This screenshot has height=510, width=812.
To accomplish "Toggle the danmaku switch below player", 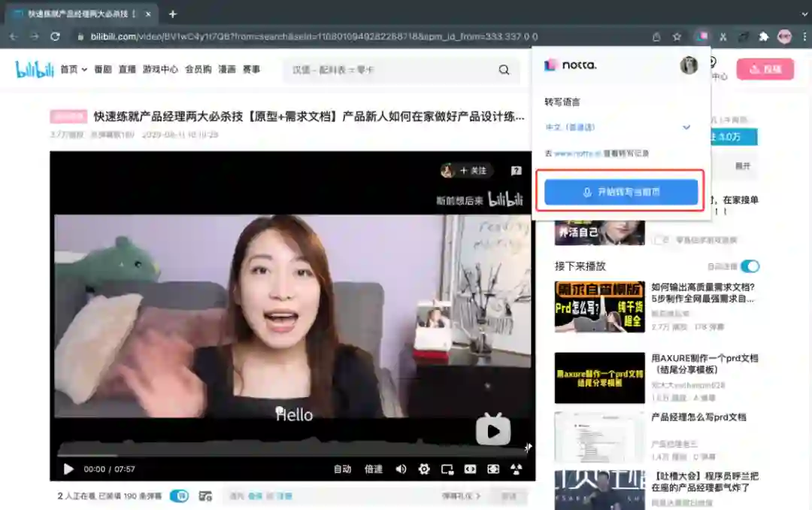I will tap(179, 496).
